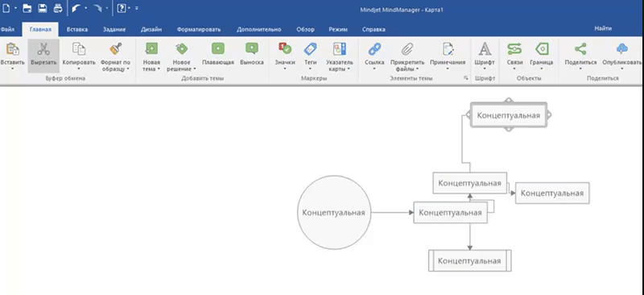Expand the Новое решение dropdown arrow

195,69
